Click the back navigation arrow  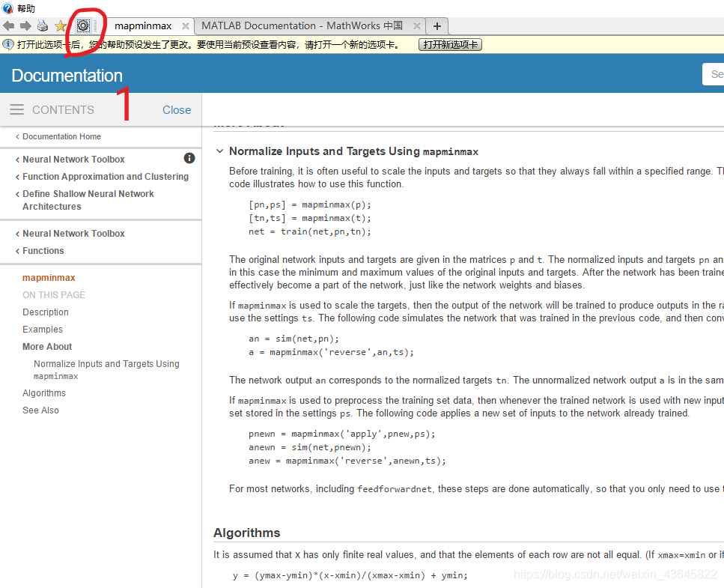tap(9, 26)
